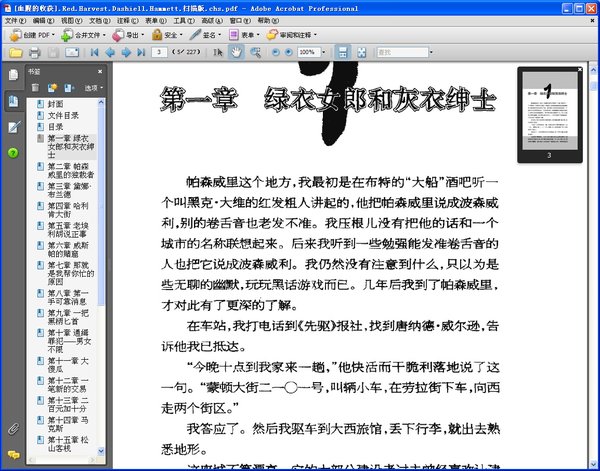The image size is (600, 471).
Task: Open the 合并文件 dropdown
Action: click(83, 35)
